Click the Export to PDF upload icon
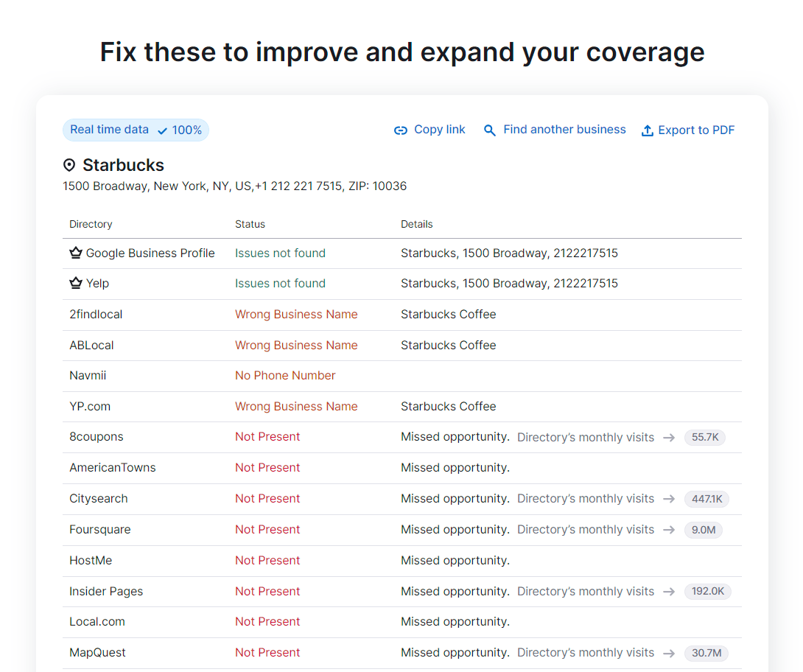803x672 pixels. pyautogui.click(x=647, y=130)
